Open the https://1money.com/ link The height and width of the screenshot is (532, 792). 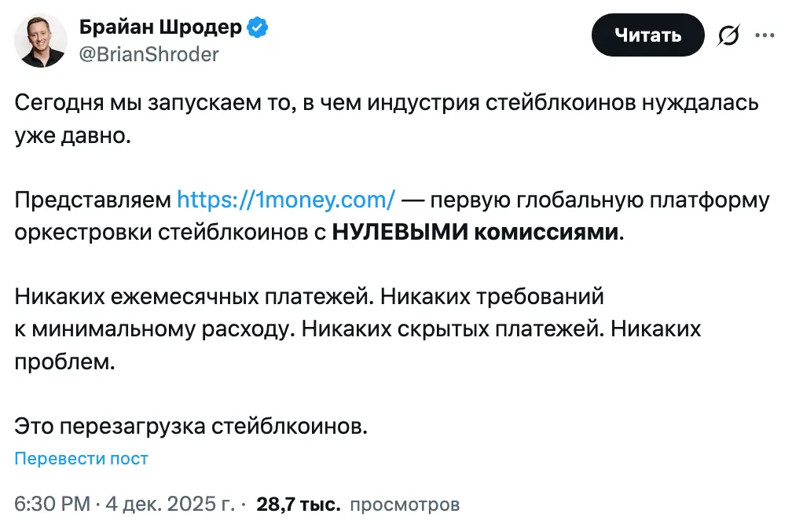[286, 200]
